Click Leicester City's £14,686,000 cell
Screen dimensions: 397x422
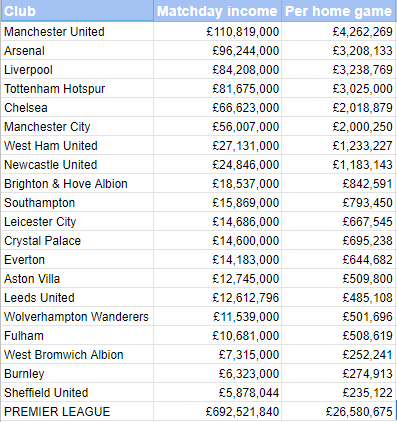click(x=217, y=222)
